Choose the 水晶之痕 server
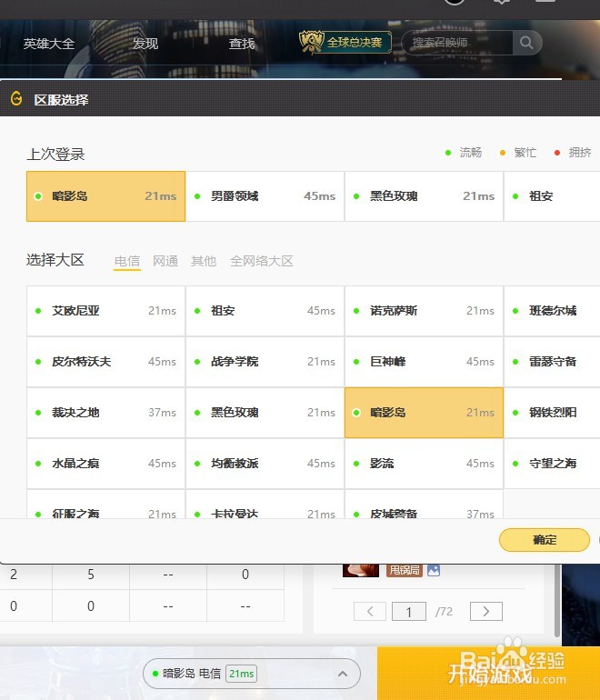The image size is (600, 700). coord(105,464)
